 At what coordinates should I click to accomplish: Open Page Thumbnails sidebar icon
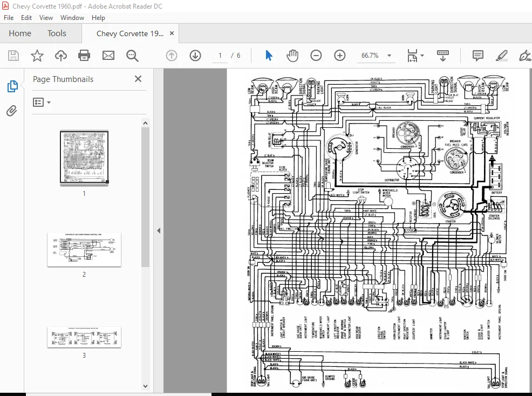point(12,86)
